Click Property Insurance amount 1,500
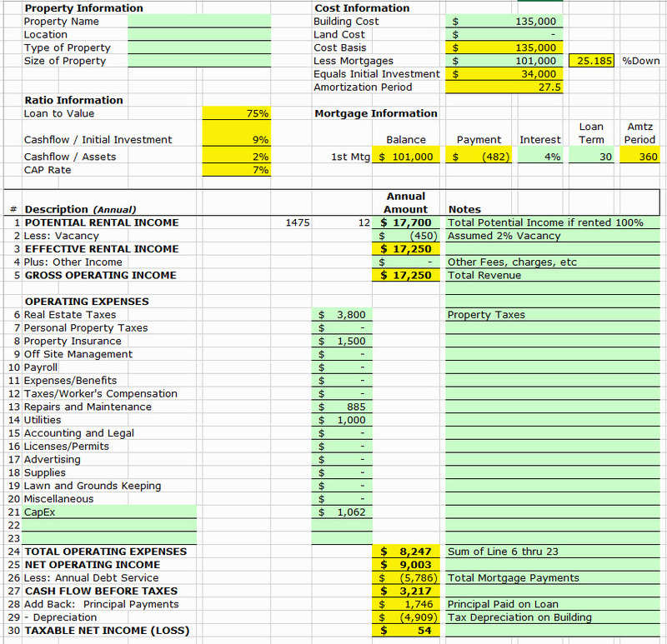The image size is (667, 644). (342, 341)
